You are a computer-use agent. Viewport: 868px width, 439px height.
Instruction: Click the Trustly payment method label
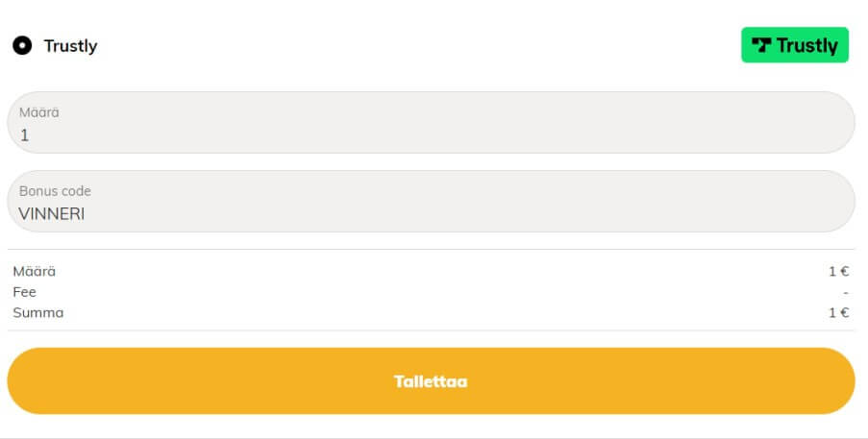pyautogui.click(x=70, y=46)
